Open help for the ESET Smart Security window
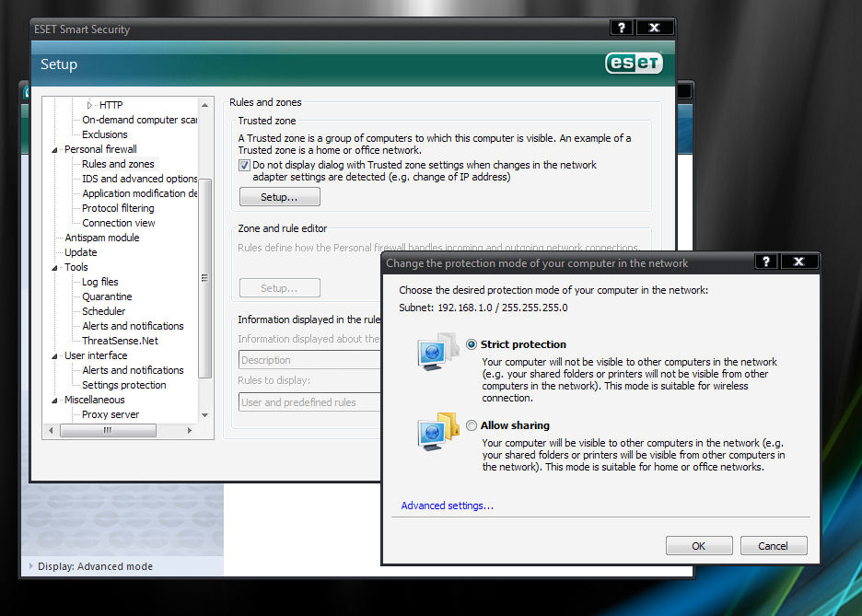862x616 pixels. (x=622, y=28)
